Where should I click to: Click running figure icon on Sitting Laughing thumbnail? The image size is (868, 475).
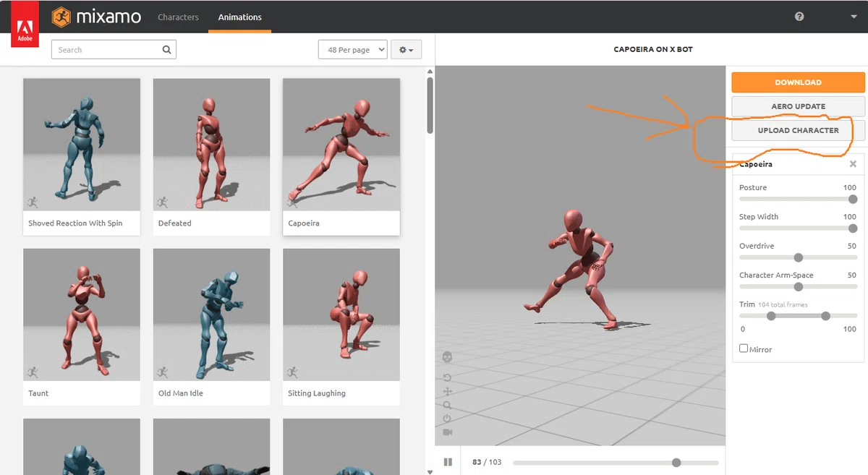click(292, 372)
